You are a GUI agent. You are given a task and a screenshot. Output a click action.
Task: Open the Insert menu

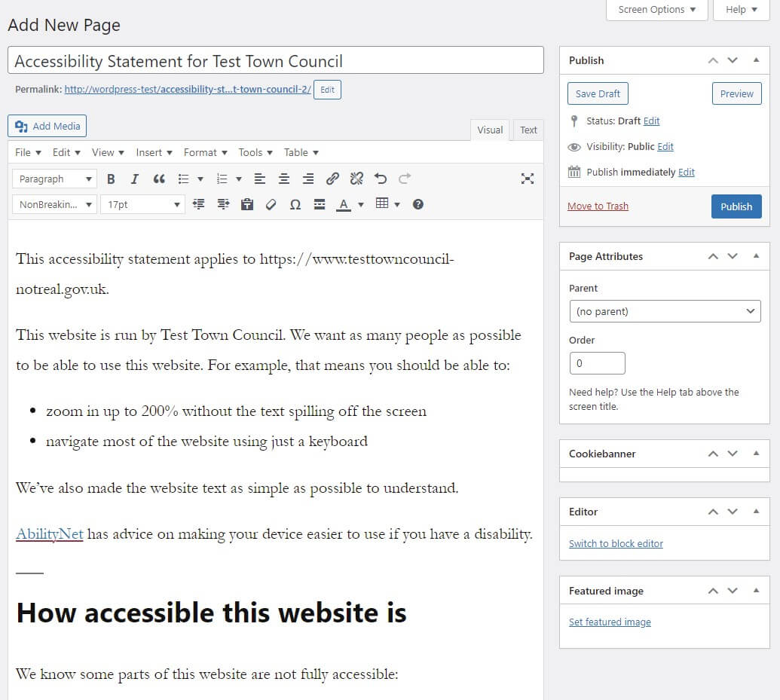154,152
